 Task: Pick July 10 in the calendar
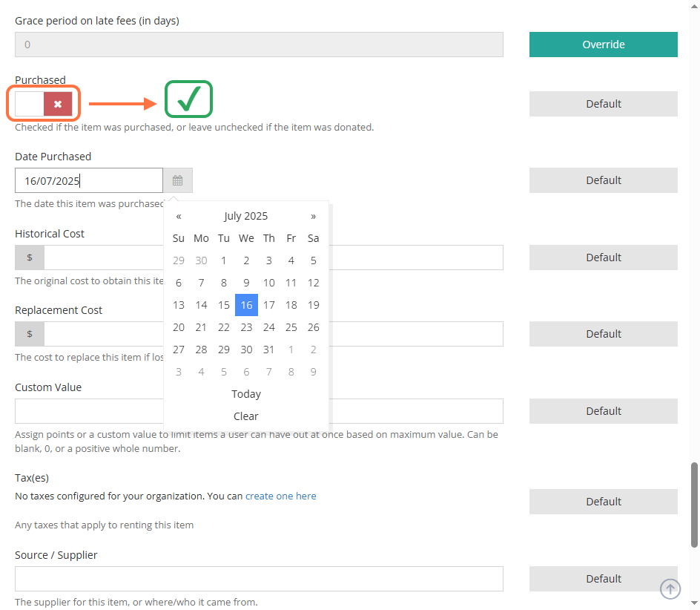268,283
